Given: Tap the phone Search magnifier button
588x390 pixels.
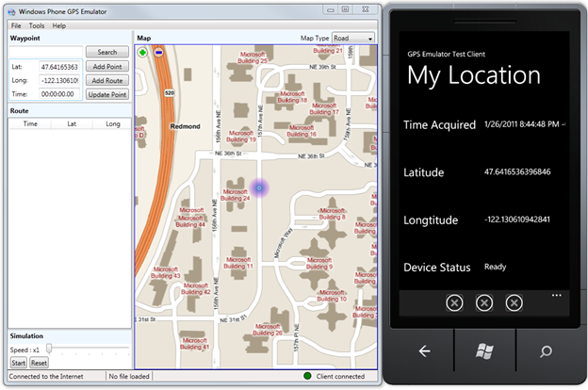Looking at the screenshot, I should pos(546,351).
